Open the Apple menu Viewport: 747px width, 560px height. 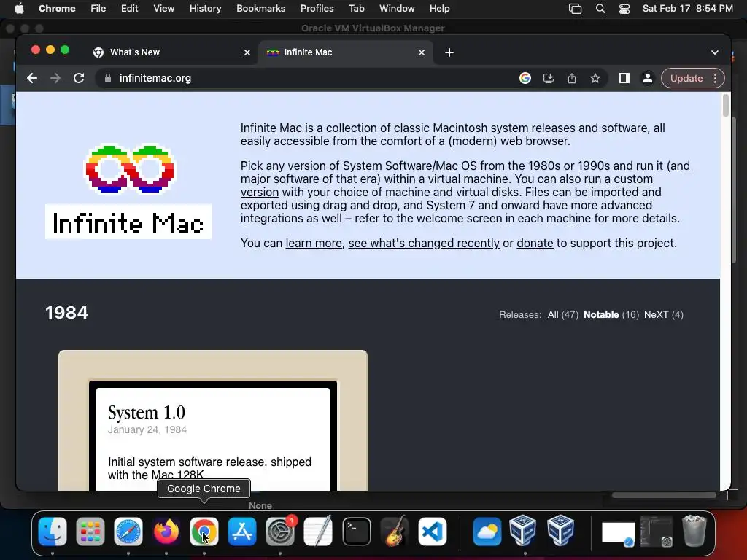point(19,9)
